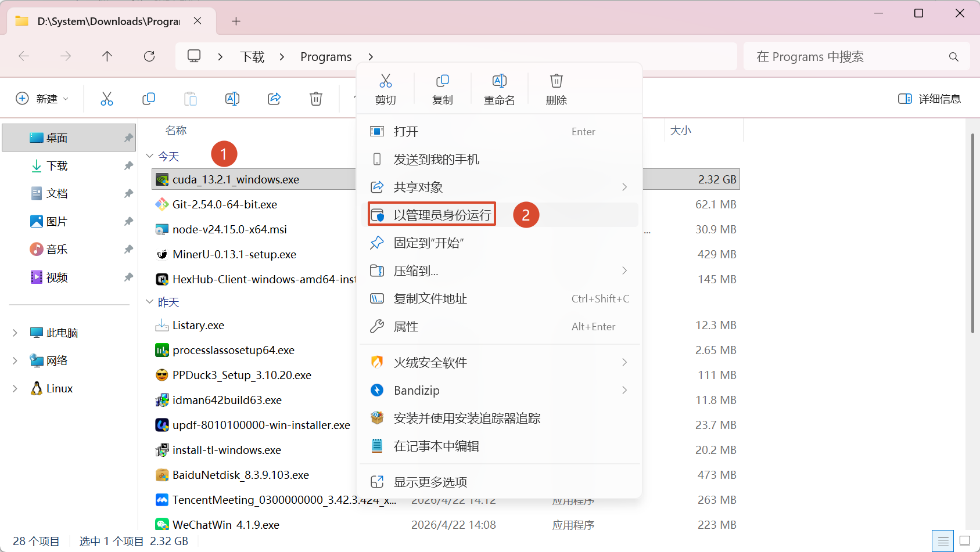Click the toolbar Share icon
This screenshot has width=980, height=552.
(274, 99)
